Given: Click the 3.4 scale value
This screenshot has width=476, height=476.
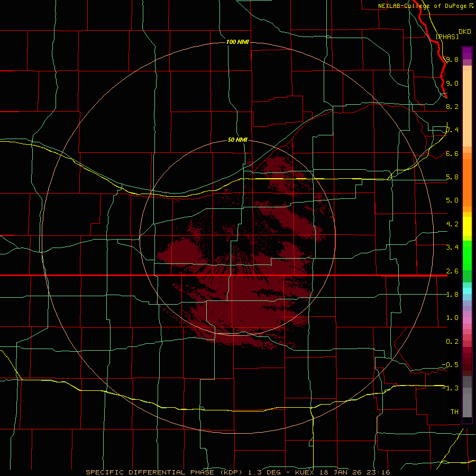Looking at the screenshot, I should (x=452, y=247).
